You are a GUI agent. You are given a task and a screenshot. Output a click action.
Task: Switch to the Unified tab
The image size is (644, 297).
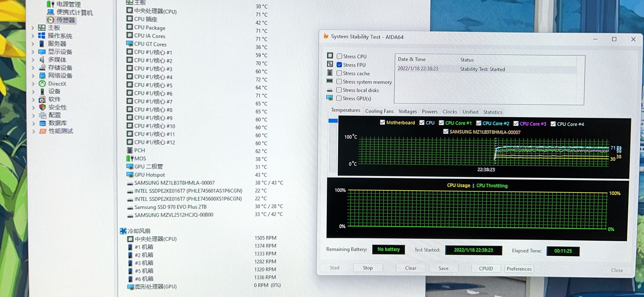coord(470,112)
